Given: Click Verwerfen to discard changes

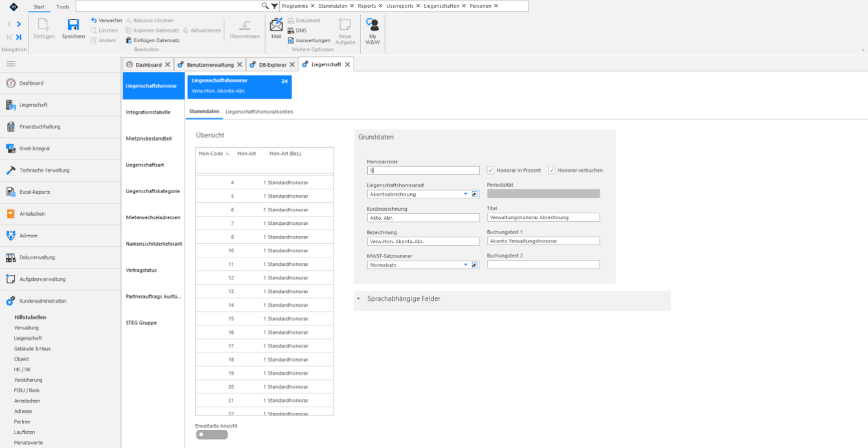Looking at the screenshot, I should coord(107,21).
